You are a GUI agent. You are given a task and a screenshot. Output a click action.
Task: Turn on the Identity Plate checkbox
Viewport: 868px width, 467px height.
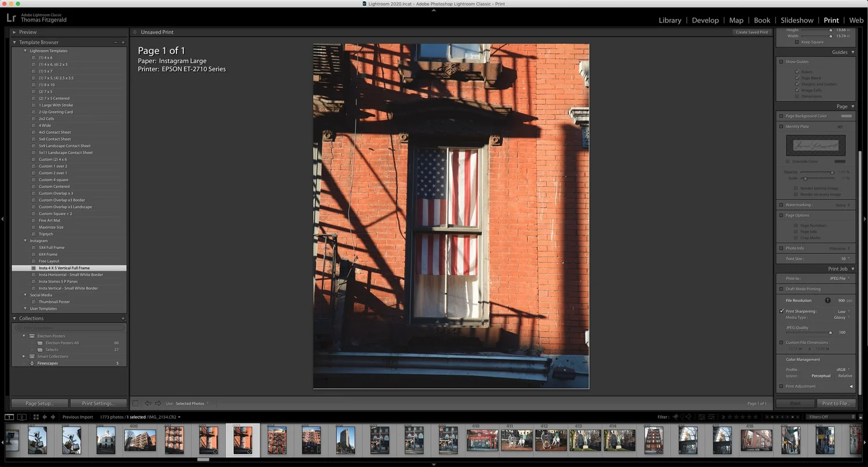point(781,127)
